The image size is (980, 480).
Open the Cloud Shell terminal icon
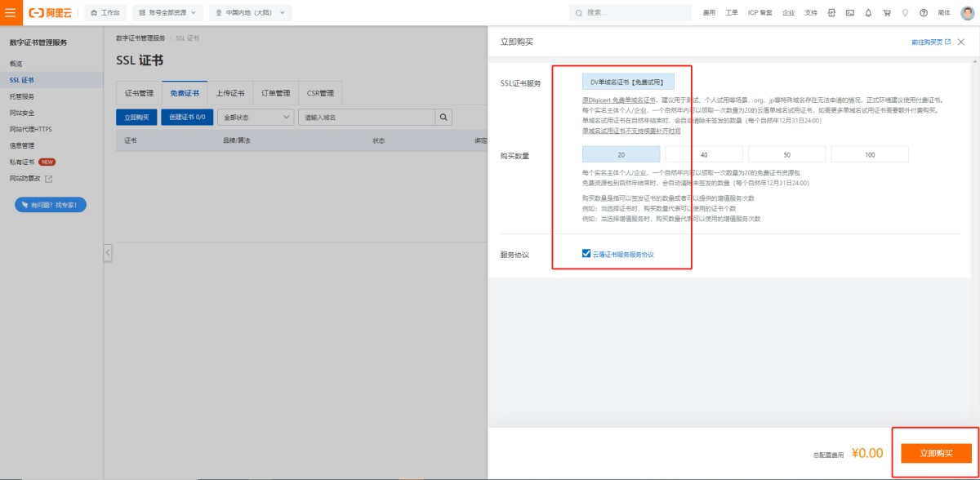(850, 12)
